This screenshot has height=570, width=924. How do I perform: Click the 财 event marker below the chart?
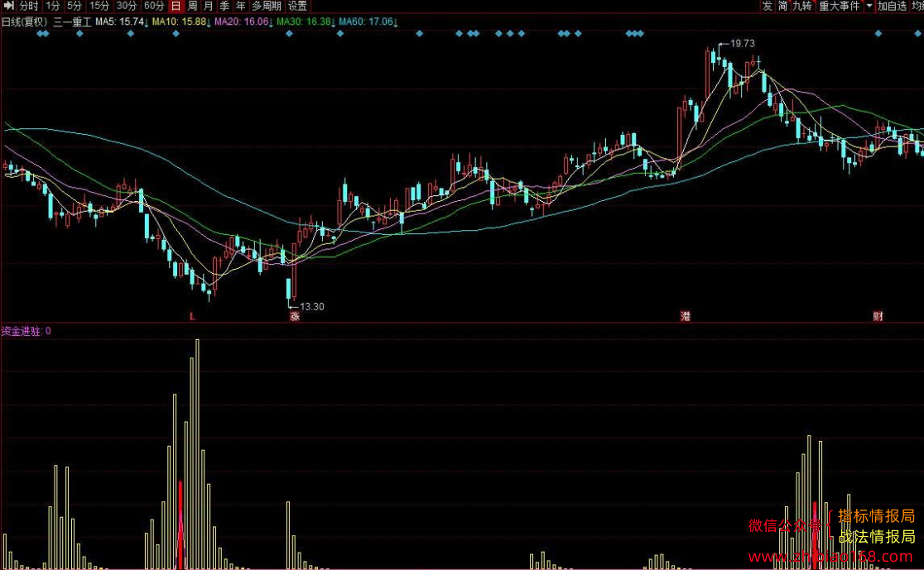(878, 316)
